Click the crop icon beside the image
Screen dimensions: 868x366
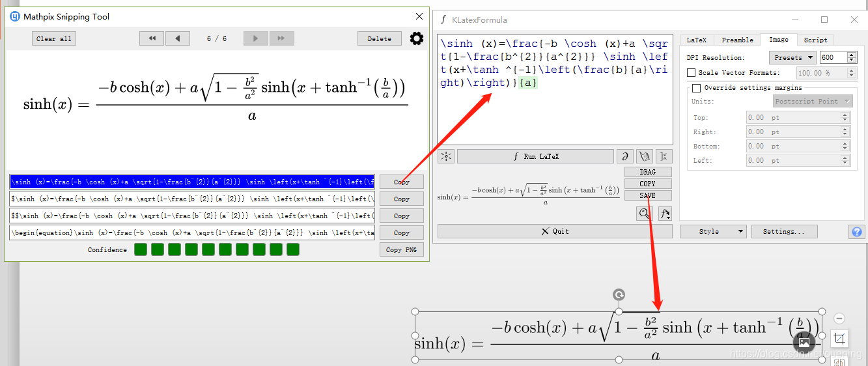tap(839, 339)
